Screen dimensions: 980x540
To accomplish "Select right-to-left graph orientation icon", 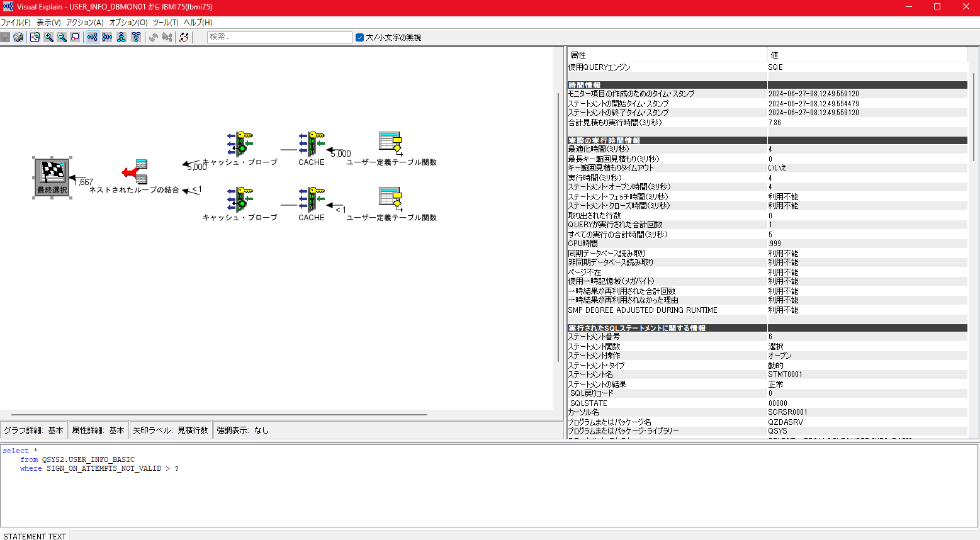I will pyautogui.click(x=107, y=37).
